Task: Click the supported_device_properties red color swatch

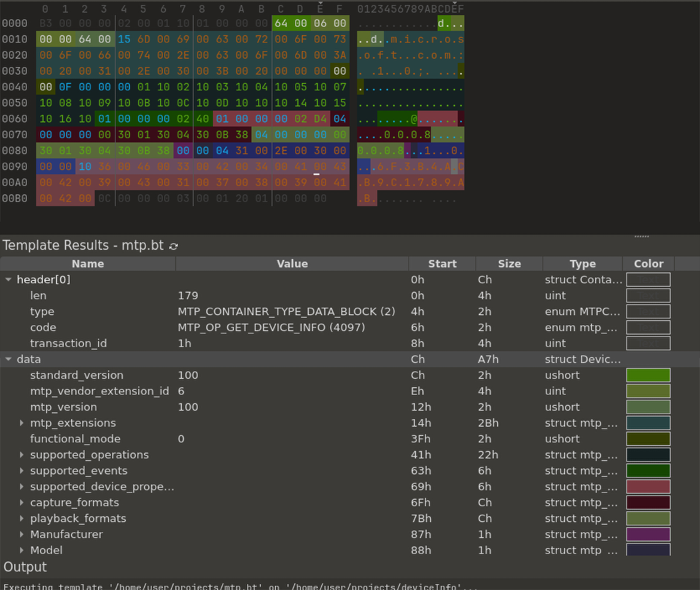Action: click(648, 487)
